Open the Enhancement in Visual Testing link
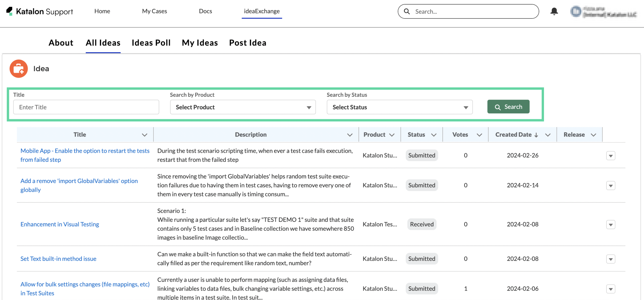 coord(60,224)
